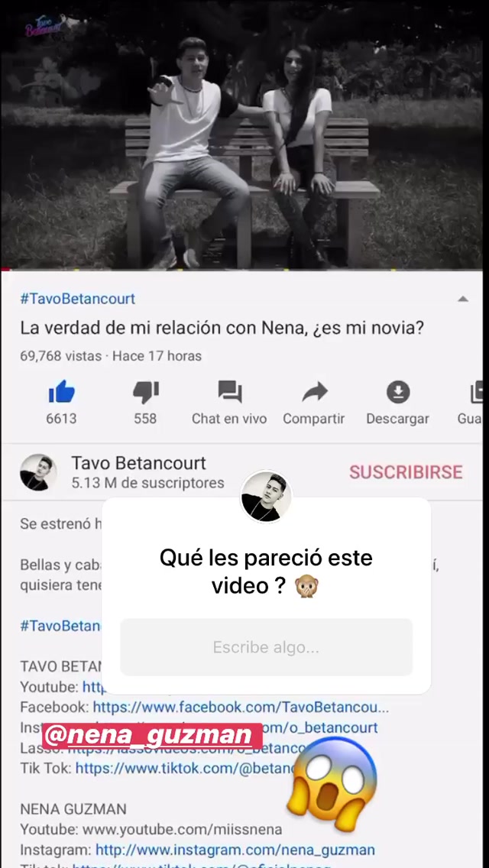Click the Tavo Betancourt channel name
Image resolution: width=489 pixels, height=868 pixels.
click(x=138, y=463)
